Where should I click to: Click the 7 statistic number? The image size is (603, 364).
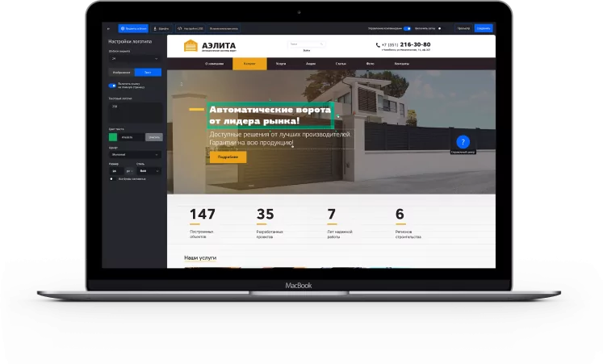(x=332, y=214)
